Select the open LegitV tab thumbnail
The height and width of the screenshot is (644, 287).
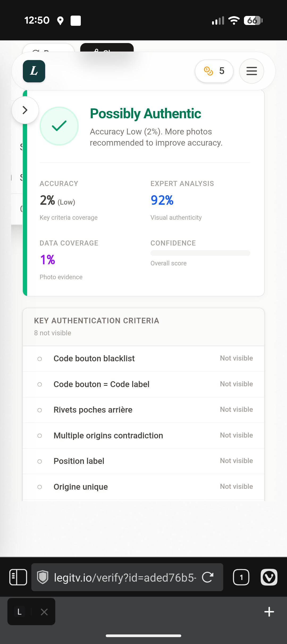[x=20, y=612]
